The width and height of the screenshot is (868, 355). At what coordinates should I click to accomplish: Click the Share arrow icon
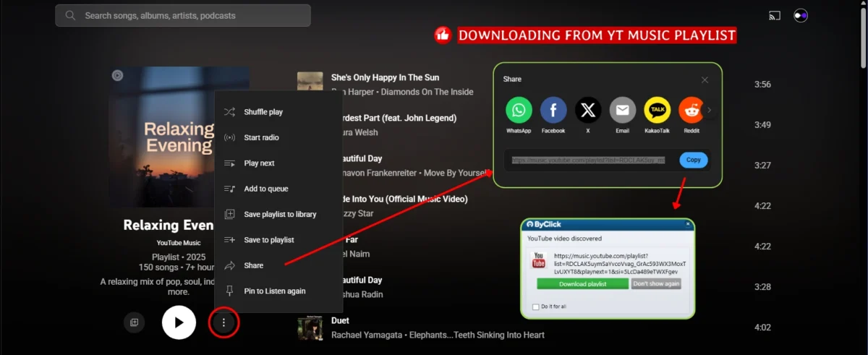click(229, 265)
